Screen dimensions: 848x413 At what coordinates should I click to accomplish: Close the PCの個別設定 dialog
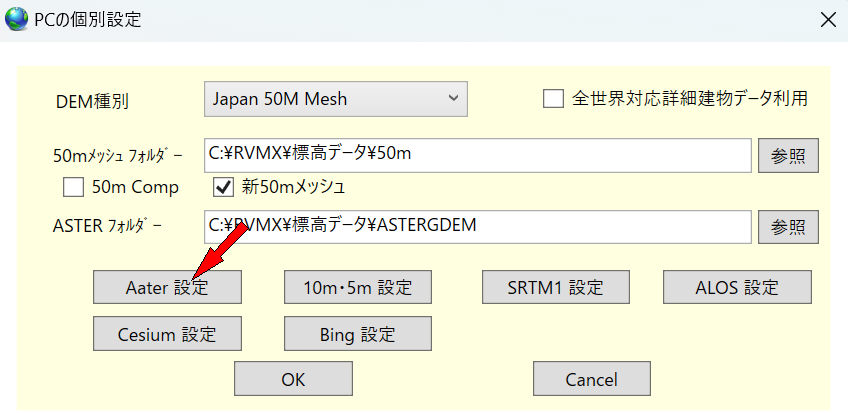point(827,19)
